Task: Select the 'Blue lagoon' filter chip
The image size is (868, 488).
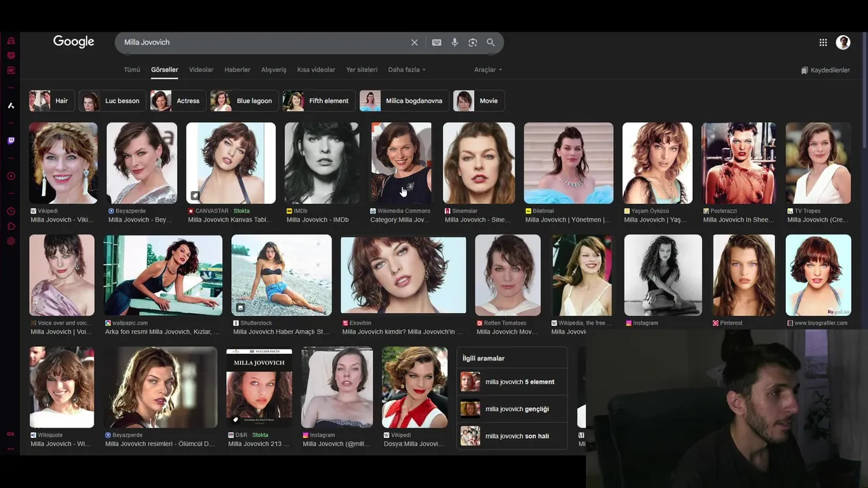Action: click(243, 101)
